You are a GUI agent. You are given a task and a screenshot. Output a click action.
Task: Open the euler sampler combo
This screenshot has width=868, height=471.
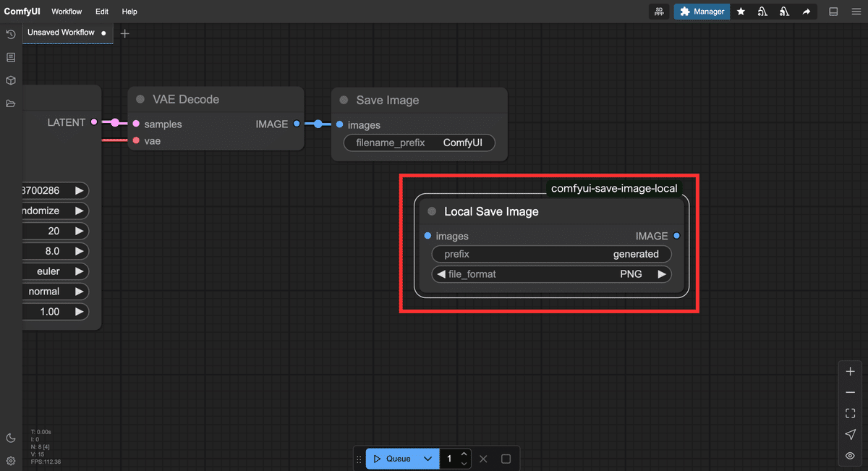point(54,271)
